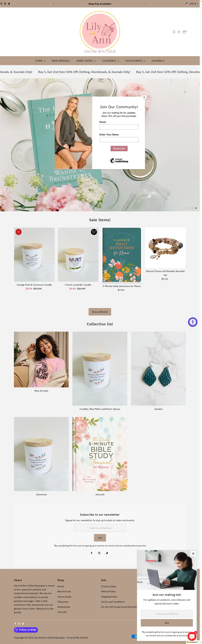Open the shopping cart icon
Image resolution: width=202 pixels, height=644 pixels.
coord(184,32)
